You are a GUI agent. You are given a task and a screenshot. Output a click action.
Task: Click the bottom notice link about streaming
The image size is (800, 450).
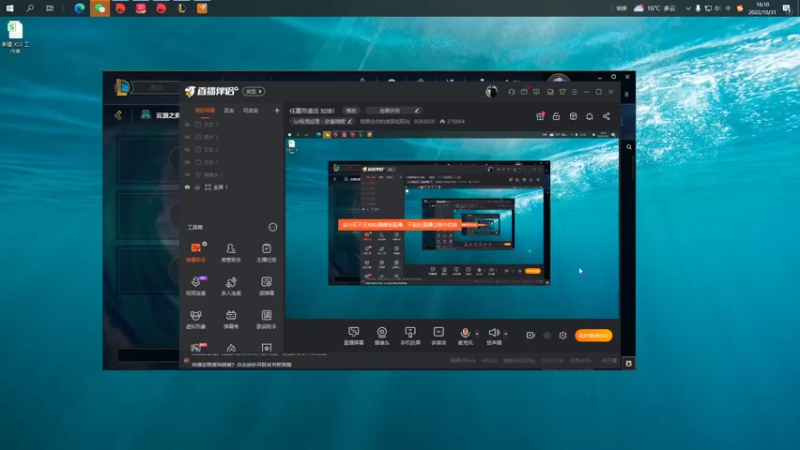pyautogui.click(x=241, y=365)
